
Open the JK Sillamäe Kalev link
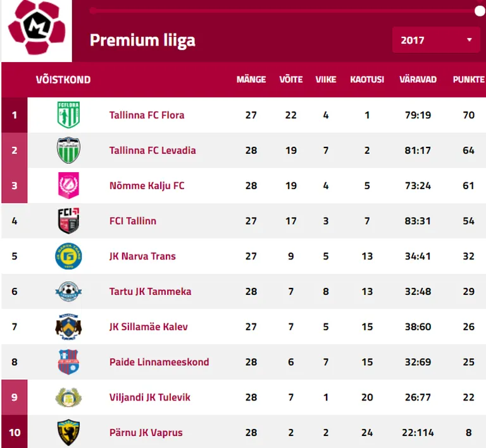149,327
